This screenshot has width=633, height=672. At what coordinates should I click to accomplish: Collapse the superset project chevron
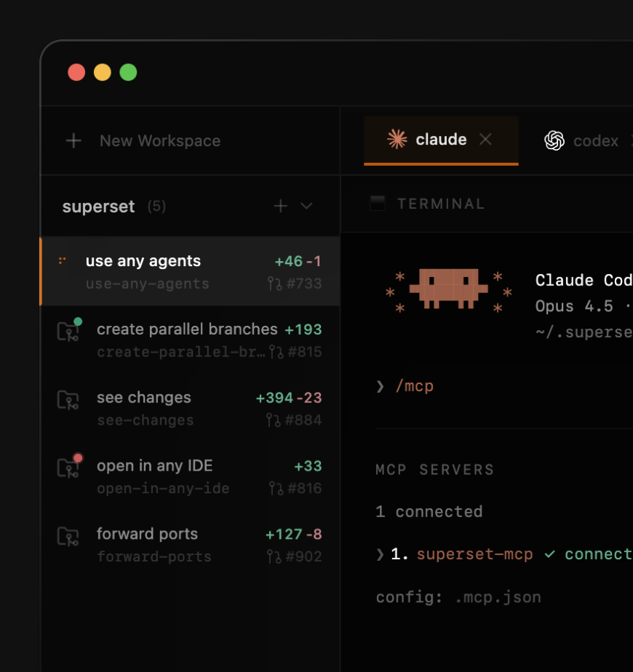pyautogui.click(x=306, y=206)
